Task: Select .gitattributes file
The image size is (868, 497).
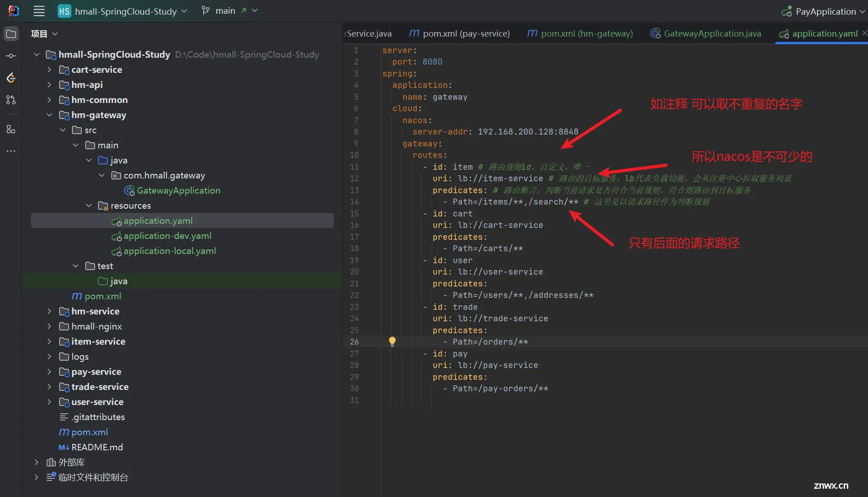Action: pyautogui.click(x=98, y=417)
